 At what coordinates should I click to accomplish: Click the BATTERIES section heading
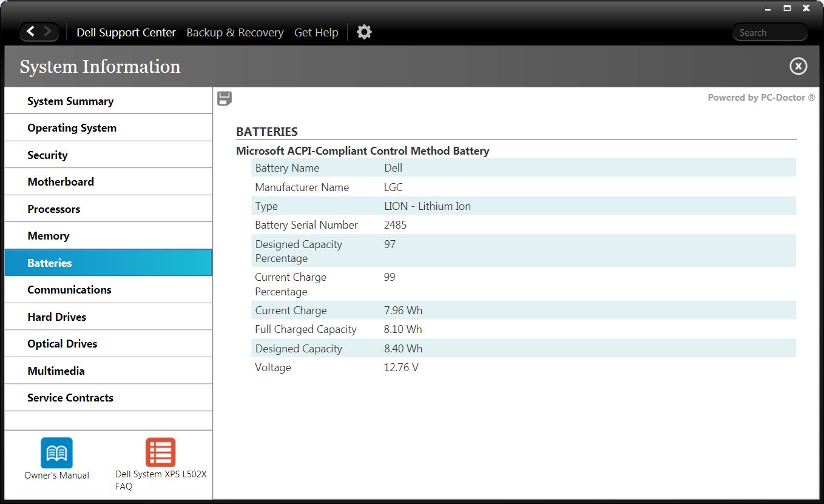[267, 132]
